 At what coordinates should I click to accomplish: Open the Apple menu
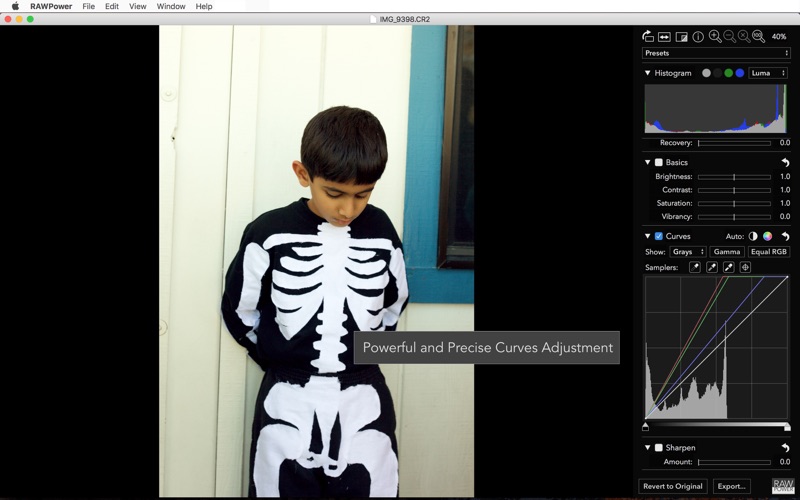(x=15, y=6)
